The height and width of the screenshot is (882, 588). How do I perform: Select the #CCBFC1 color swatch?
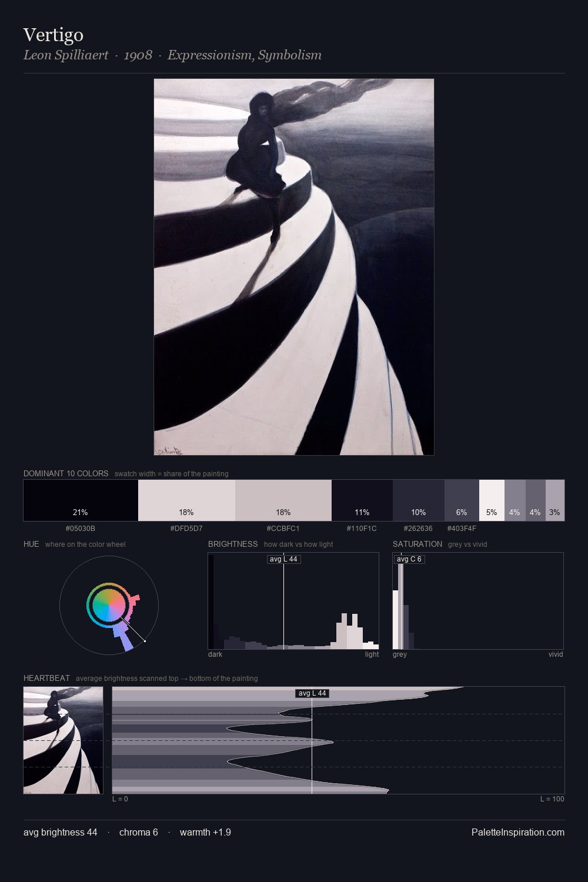point(283,500)
